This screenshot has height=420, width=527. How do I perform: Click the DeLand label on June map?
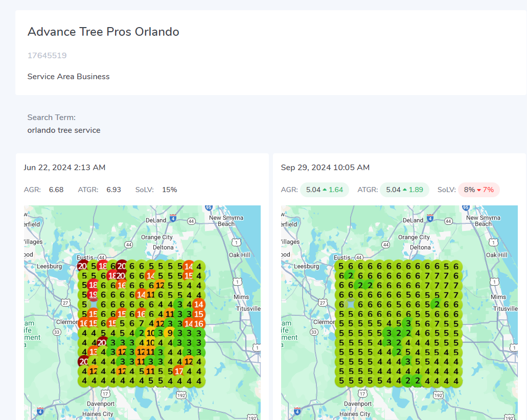tap(156, 220)
